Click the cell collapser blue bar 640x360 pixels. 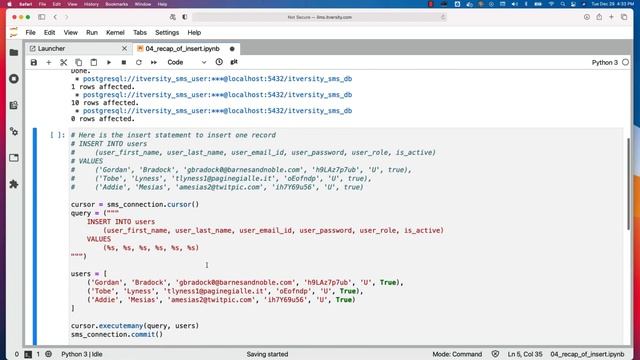coord(35,237)
